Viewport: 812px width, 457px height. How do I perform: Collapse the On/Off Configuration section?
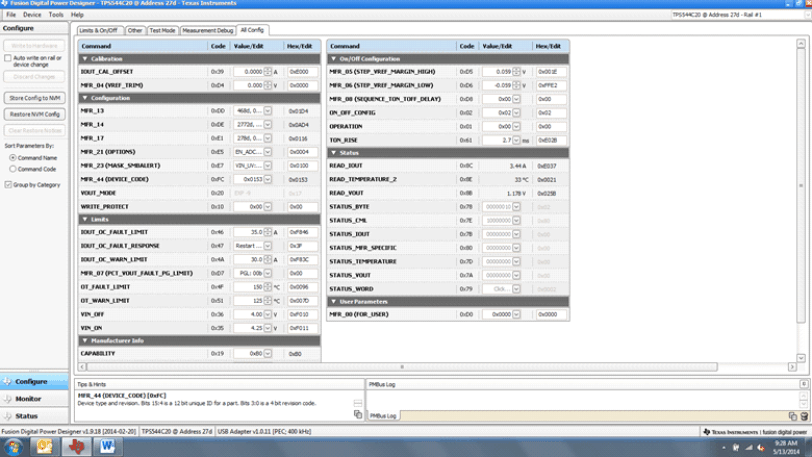coord(334,59)
